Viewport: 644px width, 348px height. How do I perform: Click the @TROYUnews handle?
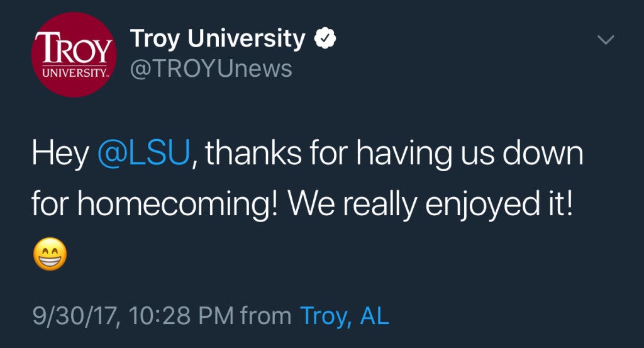[211, 68]
